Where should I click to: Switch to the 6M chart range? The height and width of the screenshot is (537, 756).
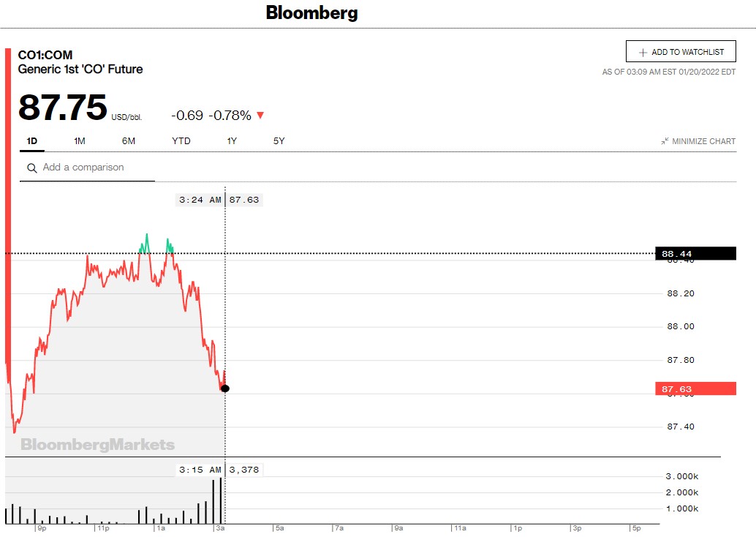tap(129, 141)
